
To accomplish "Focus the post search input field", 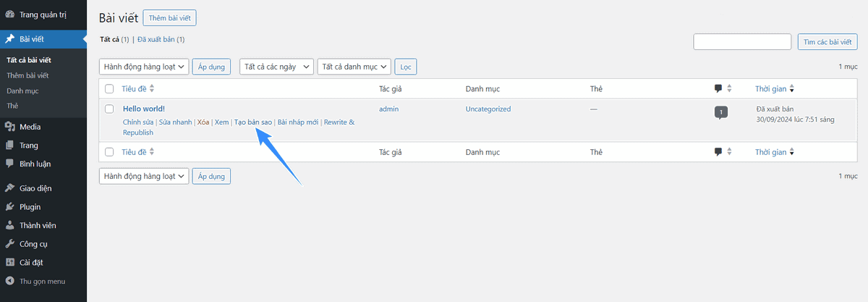I will point(742,42).
